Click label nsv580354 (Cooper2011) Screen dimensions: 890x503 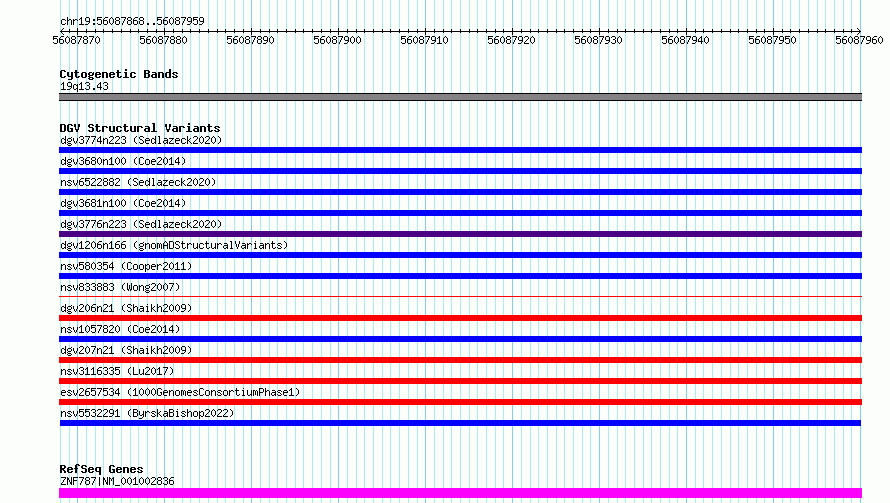tap(126, 266)
